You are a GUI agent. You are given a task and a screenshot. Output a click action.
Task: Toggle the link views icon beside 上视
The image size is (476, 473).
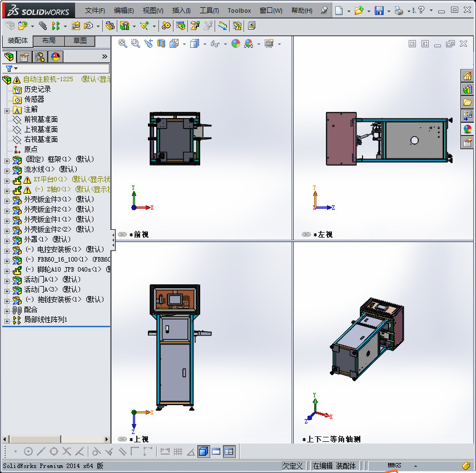122,439
